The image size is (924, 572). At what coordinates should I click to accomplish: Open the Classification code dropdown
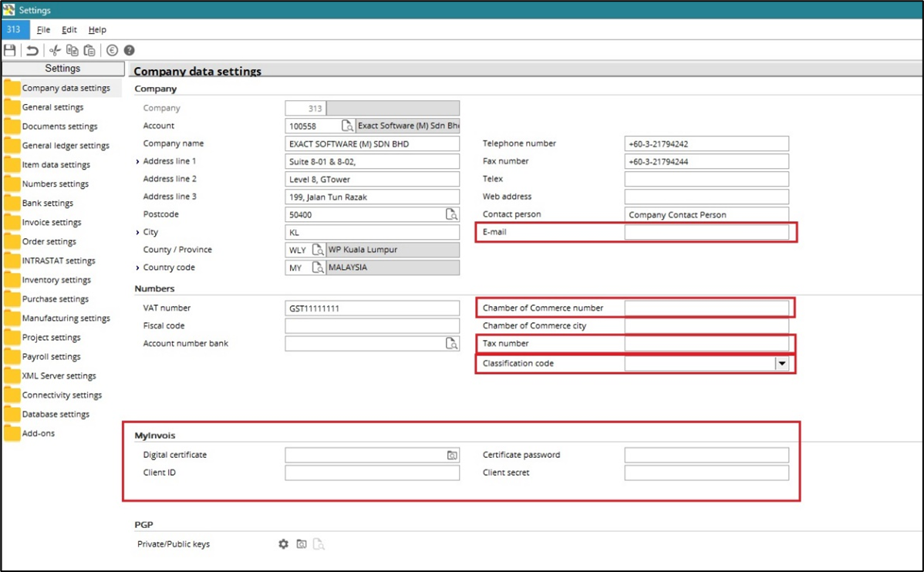pos(782,363)
